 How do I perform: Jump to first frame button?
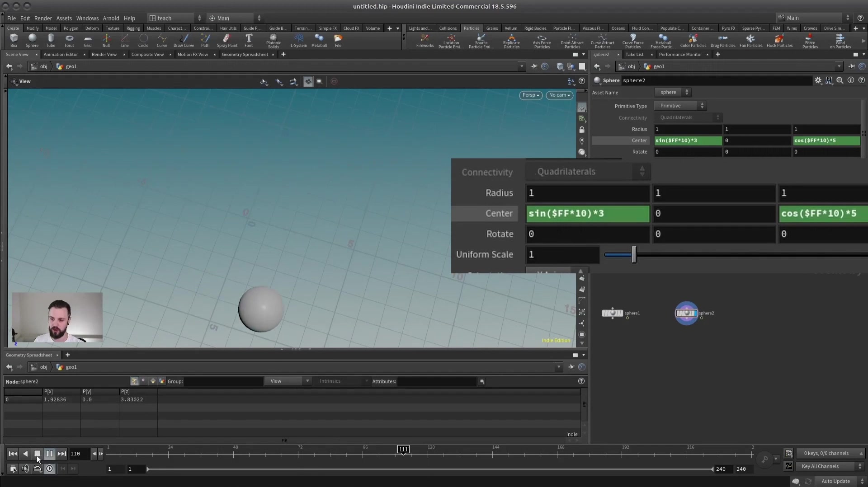[x=13, y=454]
